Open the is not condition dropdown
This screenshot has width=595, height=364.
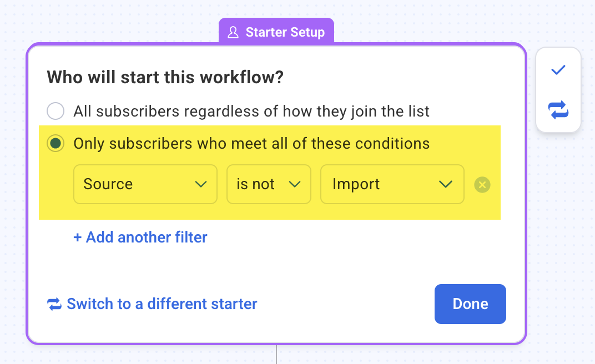[x=269, y=184]
